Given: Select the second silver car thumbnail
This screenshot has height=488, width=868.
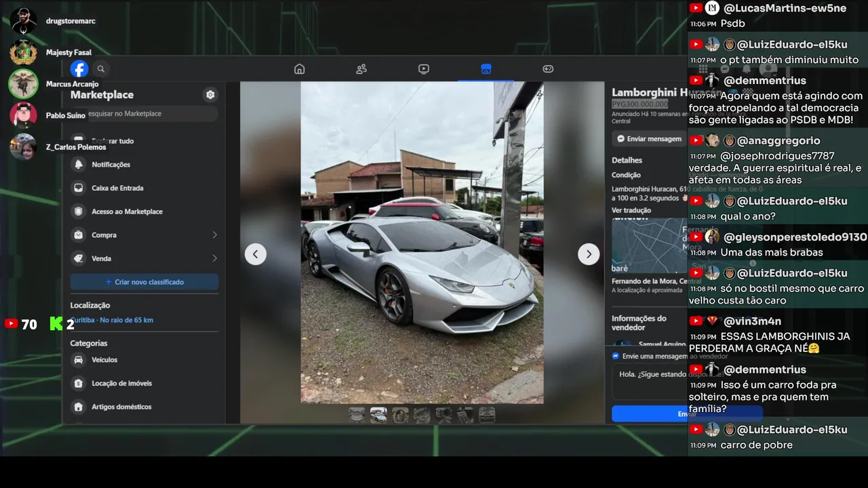Looking at the screenshot, I should (x=378, y=415).
